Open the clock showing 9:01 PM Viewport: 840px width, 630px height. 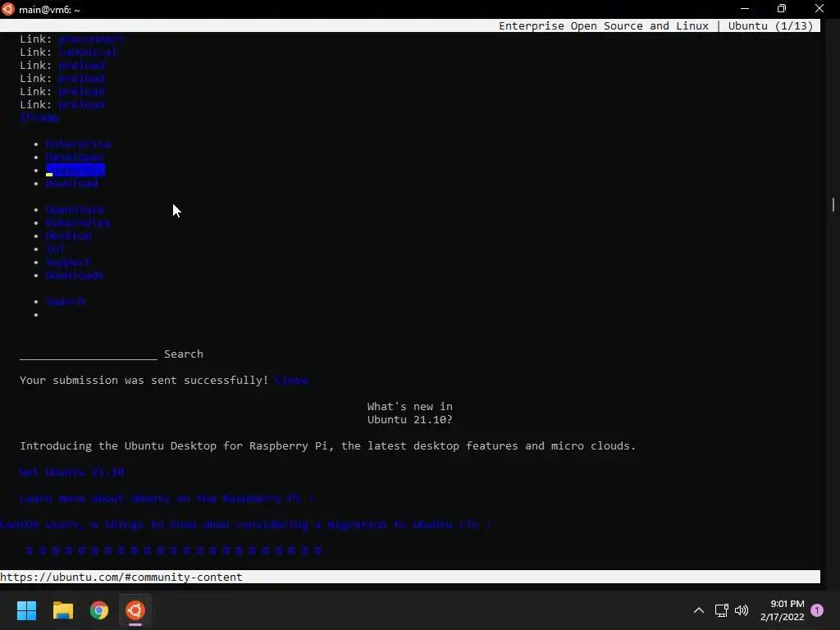tap(782, 610)
